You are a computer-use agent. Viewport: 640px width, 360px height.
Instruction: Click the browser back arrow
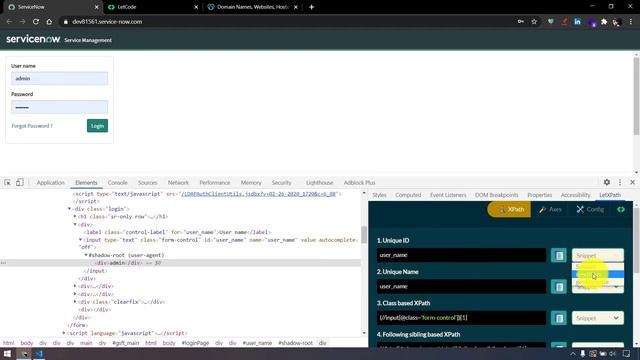[9, 22]
